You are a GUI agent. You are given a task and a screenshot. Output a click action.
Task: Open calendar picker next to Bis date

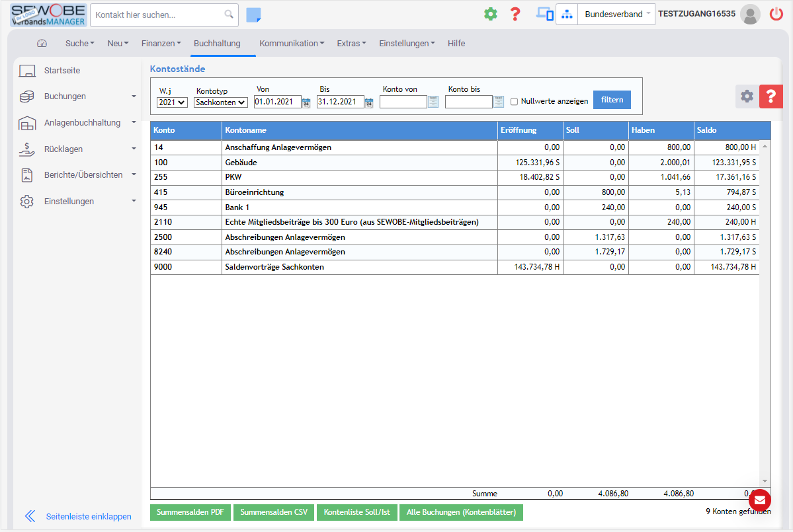click(x=369, y=102)
